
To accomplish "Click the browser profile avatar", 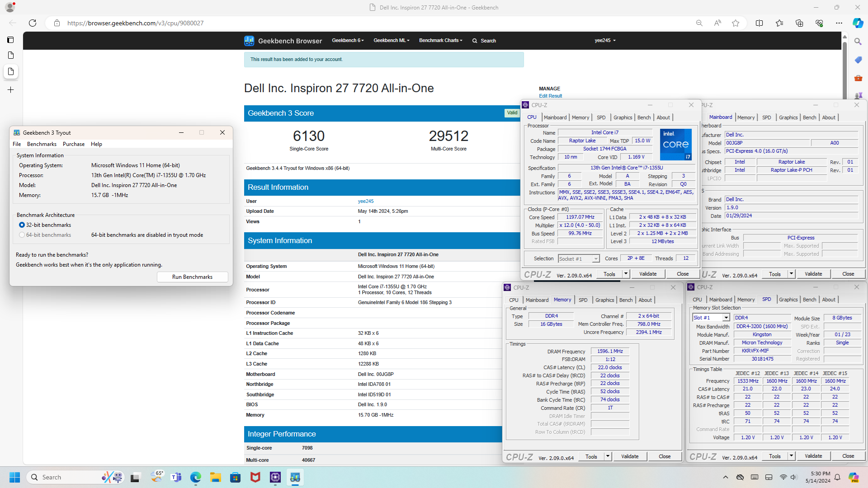I will 10,7.
